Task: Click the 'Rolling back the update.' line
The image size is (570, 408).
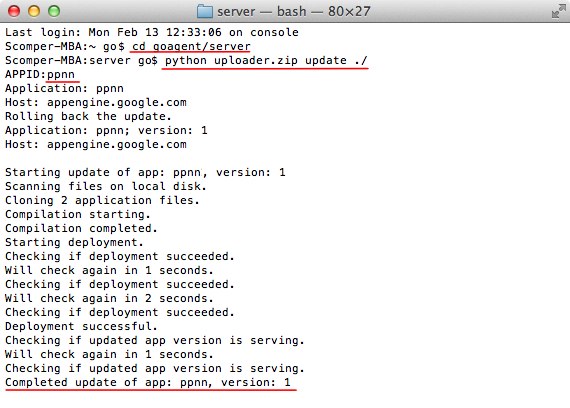Action: [88, 116]
